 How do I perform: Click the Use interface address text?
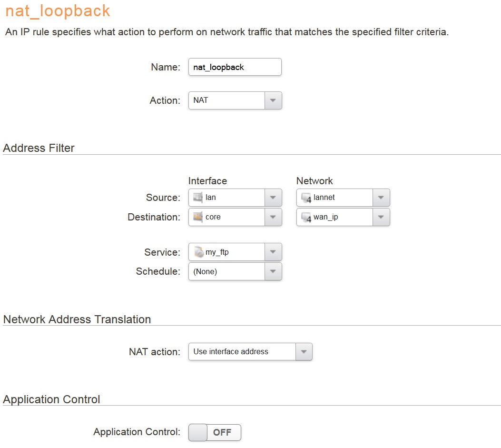(x=231, y=352)
